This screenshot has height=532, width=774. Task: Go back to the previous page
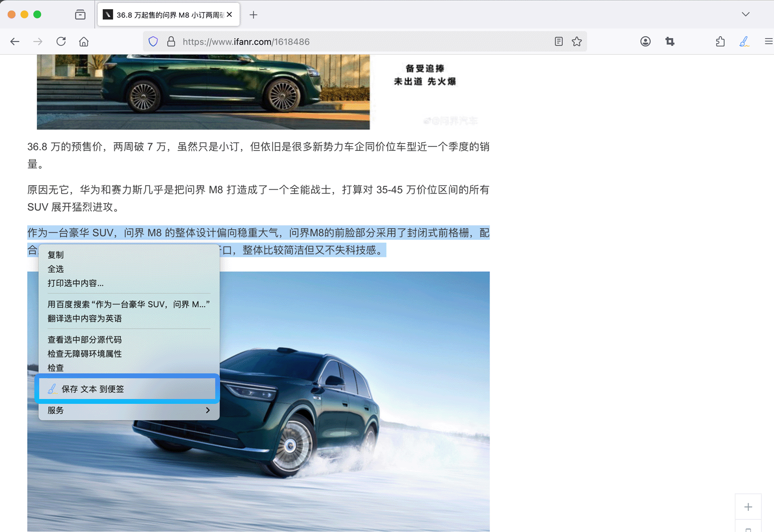pos(15,42)
